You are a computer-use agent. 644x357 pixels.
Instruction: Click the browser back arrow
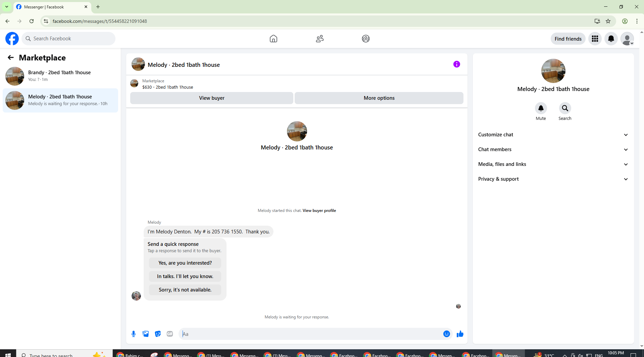[x=7, y=21]
